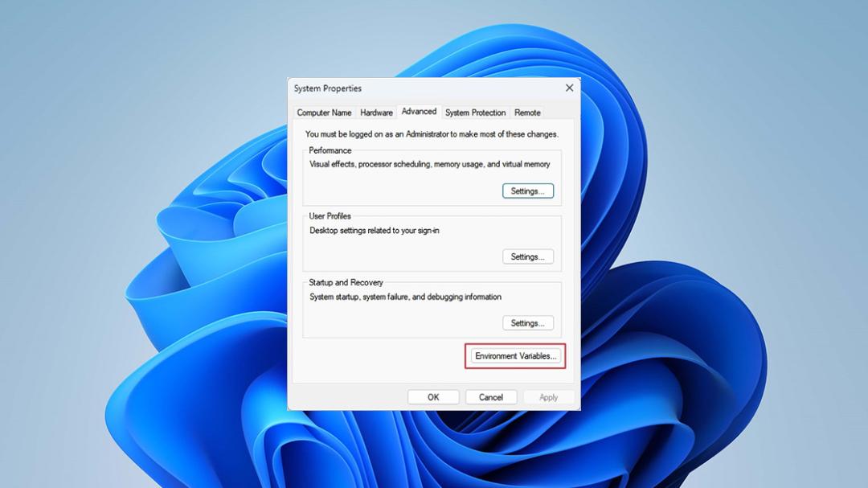
Task: Confirm the dialog with OK
Action: pos(433,397)
